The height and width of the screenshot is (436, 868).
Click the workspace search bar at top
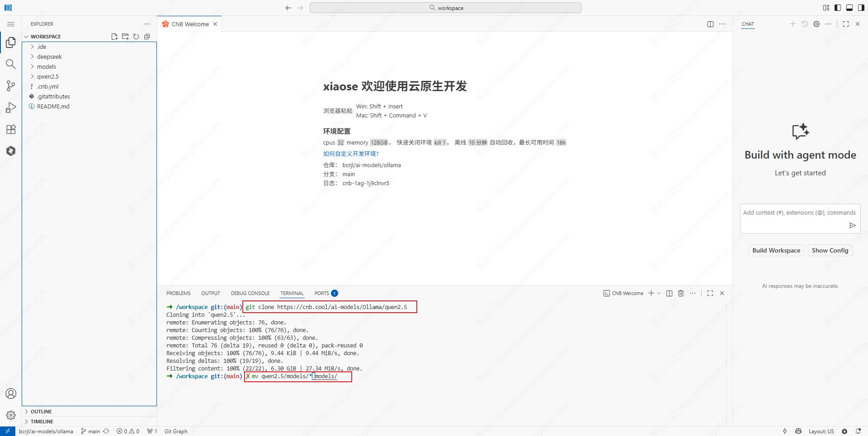coord(446,8)
